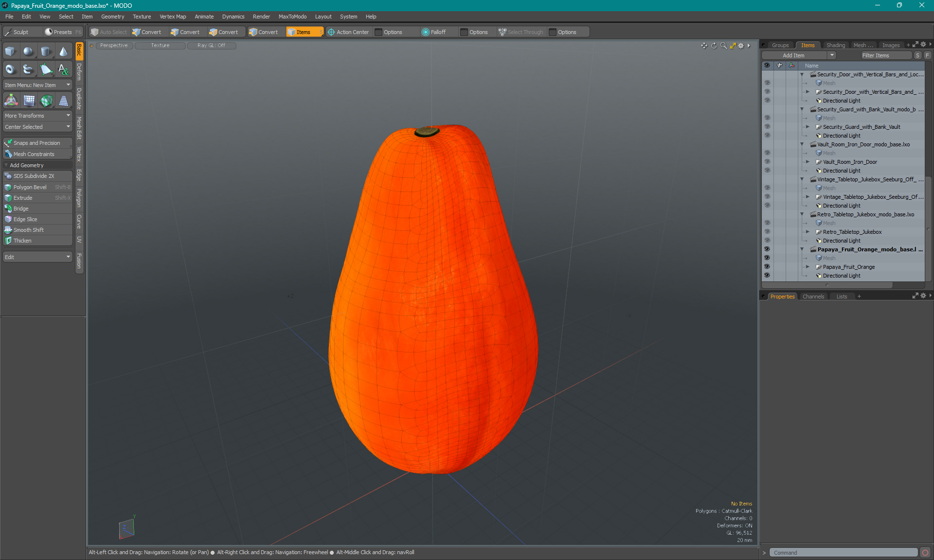Open Snaps and Precision panel
934x560 pixels.
tap(37, 143)
